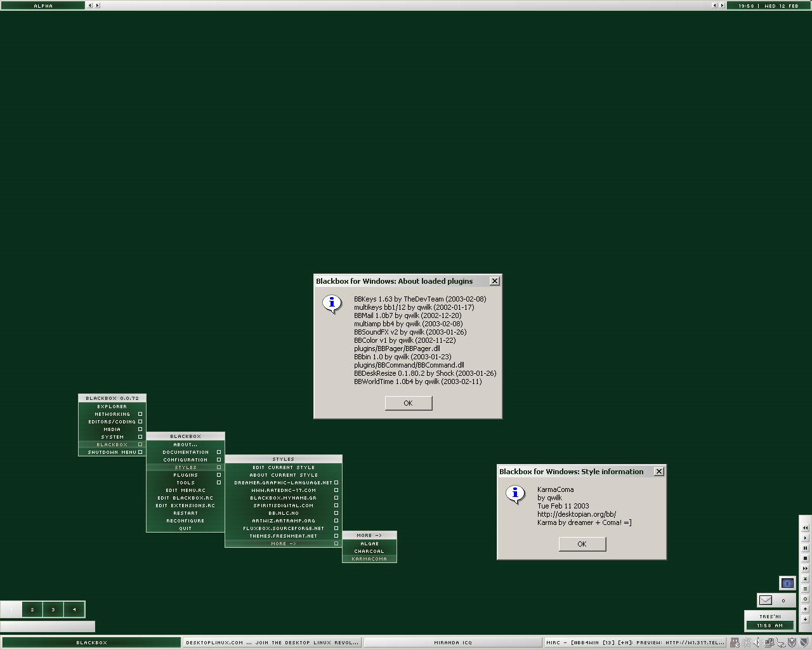Image resolution: width=812 pixels, height=650 pixels.
Task: Click the first tray icon with the buildings
Action: [x=735, y=642]
